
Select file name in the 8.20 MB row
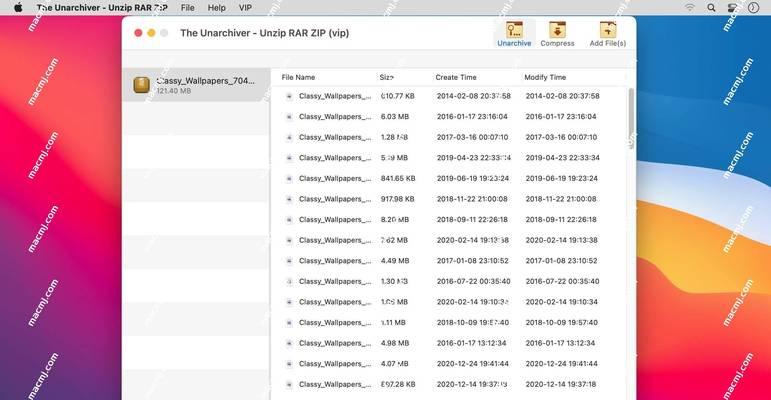pyautogui.click(x=335, y=219)
